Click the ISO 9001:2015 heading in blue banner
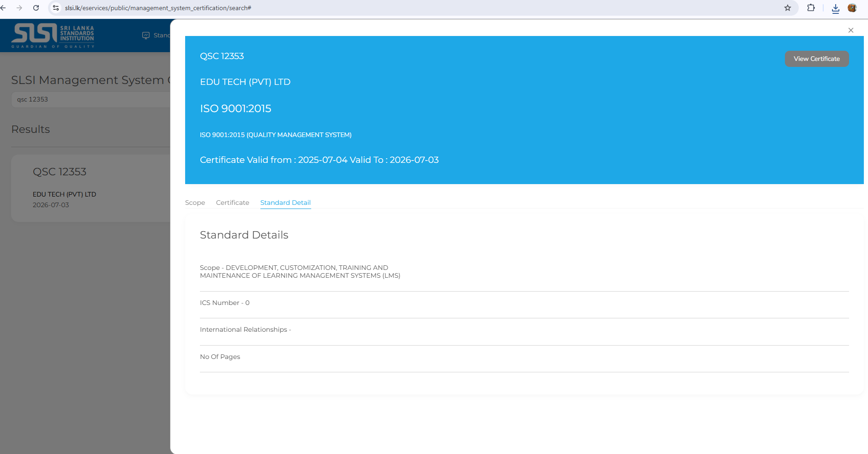The width and height of the screenshot is (868, 454). click(x=235, y=108)
